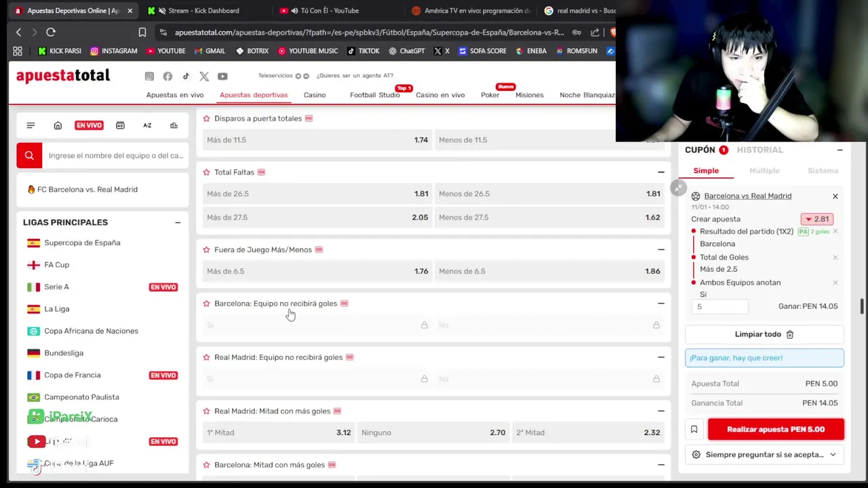This screenshot has height=488, width=868.
Task: Collapse Real Madrid: Mitad con más goles section
Action: 661,411
